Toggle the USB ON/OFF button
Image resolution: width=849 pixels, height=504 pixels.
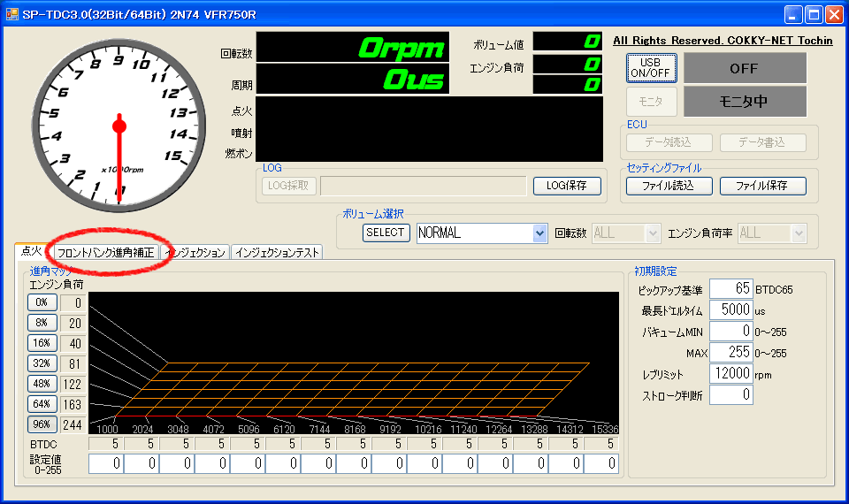tap(651, 67)
